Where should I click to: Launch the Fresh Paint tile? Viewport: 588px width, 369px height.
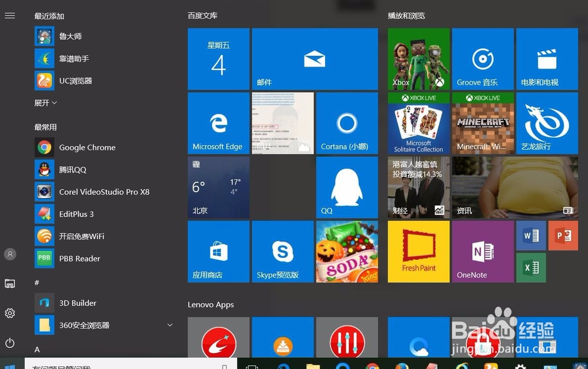tap(419, 251)
